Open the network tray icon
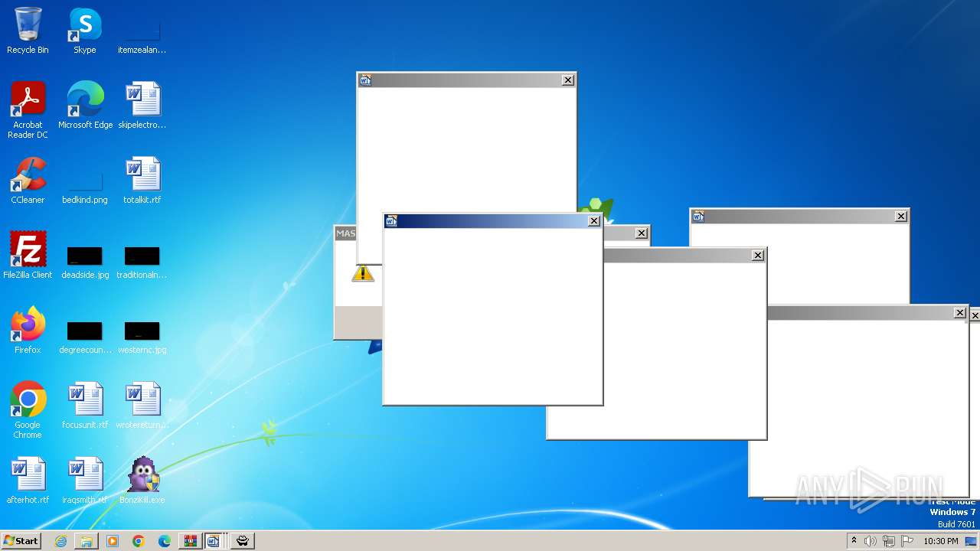This screenshot has width=980, height=551. click(889, 541)
